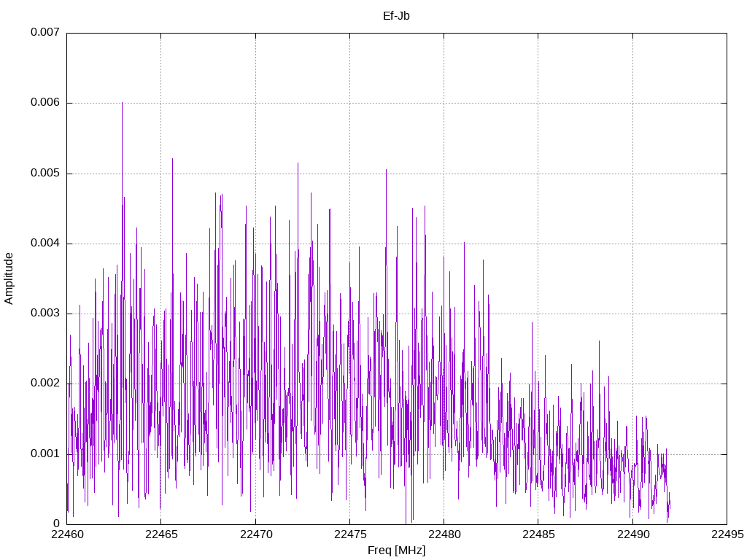Viewport: 747px width, 560px height.
Task: Click the 0.002 y-axis tick label
Action: tap(45, 383)
